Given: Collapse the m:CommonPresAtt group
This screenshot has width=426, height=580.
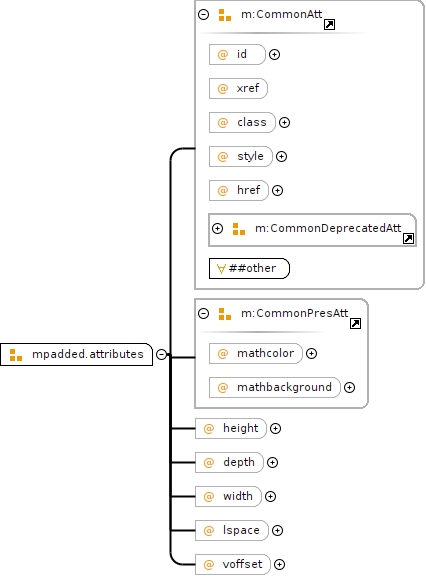Looking at the screenshot, I should (203, 313).
